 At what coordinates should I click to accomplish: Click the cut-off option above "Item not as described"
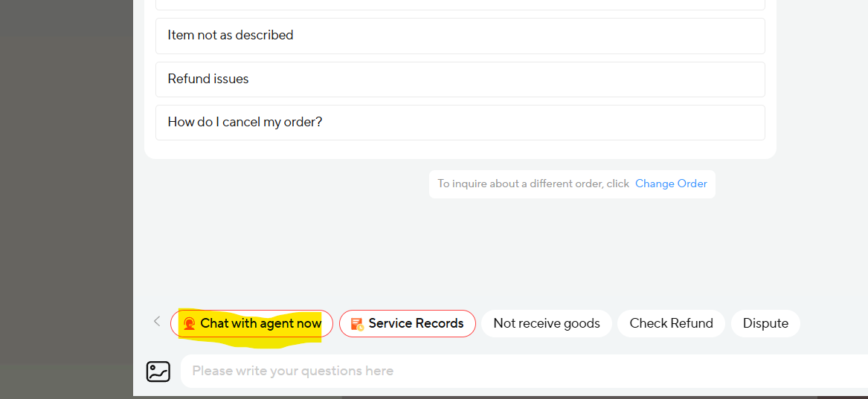(460, 4)
